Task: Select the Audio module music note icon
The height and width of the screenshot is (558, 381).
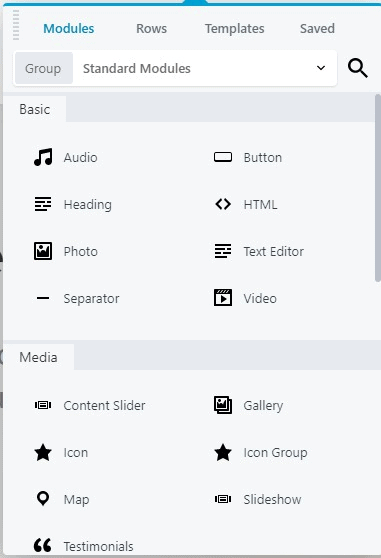Action: (43, 157)
